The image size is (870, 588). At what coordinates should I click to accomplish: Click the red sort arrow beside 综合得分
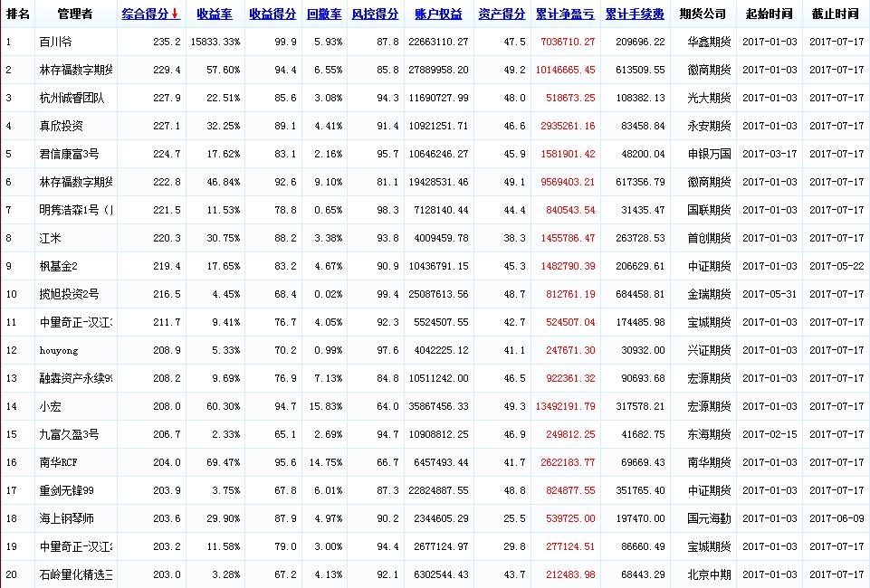coord(175,14)
